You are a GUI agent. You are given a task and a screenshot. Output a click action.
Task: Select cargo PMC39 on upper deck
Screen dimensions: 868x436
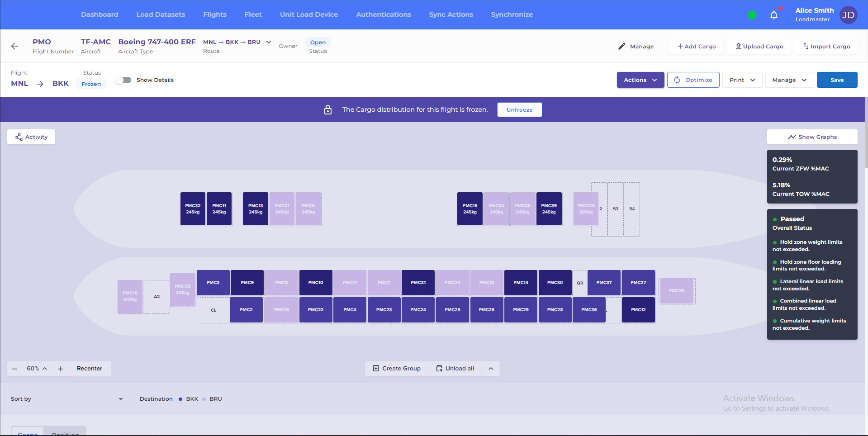click(x=549, y=209)
